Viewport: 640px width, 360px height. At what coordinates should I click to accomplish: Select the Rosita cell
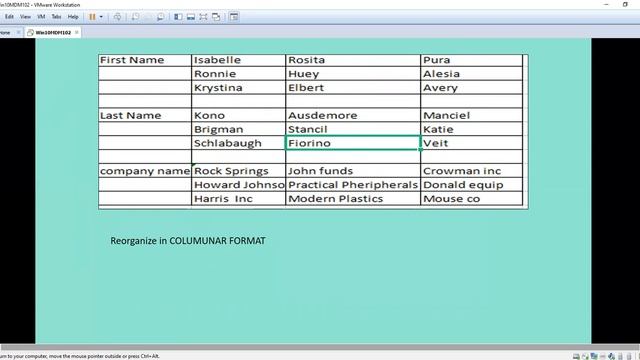(x=353, y=60)
